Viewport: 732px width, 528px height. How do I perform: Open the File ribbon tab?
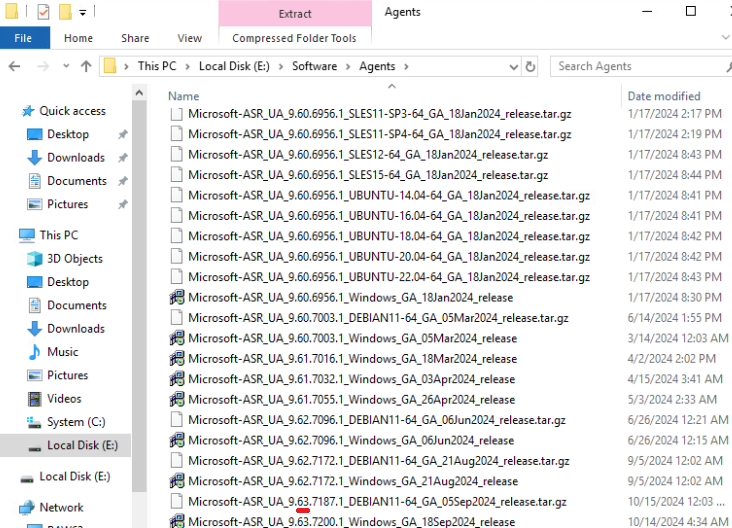click(x=24, y=38)
